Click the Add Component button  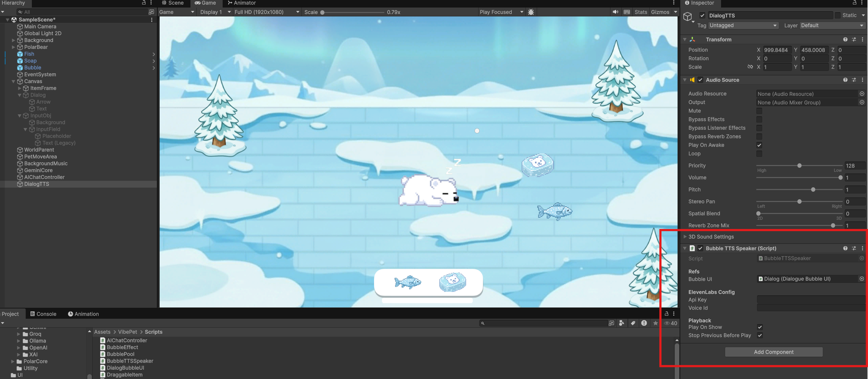tap(773, 352)
